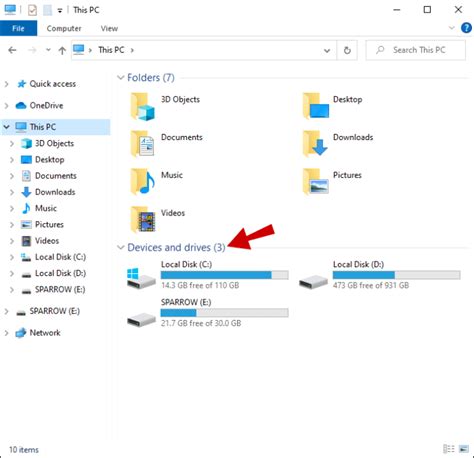Open the Pictures folder icon in main pane
The image size is (474, 458).
[316, 182]
